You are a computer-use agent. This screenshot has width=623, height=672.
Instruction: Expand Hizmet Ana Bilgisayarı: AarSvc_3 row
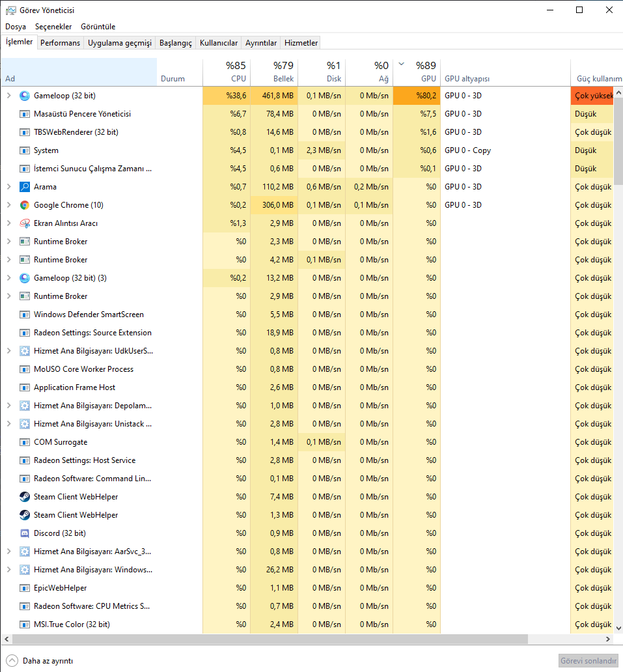tap(8, 552)
